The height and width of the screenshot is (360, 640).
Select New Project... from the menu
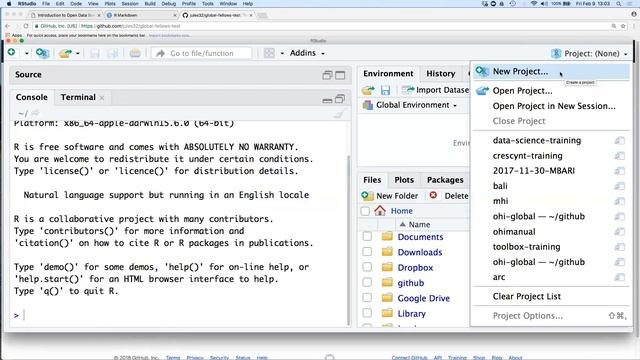(x=551, y=71)
